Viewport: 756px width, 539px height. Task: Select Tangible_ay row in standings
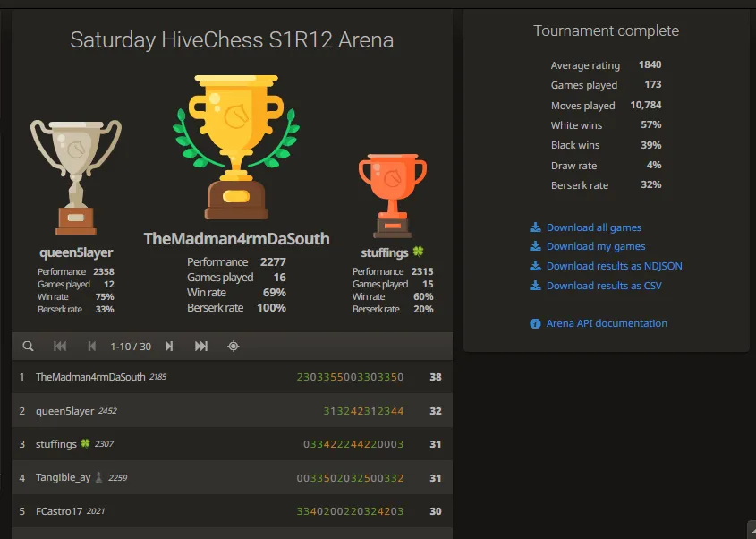tap(232, 478)
